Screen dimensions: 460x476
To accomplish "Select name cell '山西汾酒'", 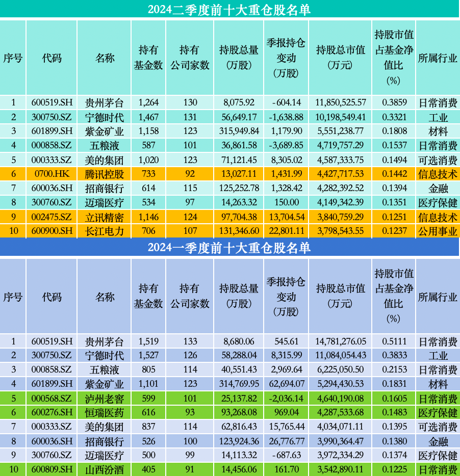I will pos(104,469).
